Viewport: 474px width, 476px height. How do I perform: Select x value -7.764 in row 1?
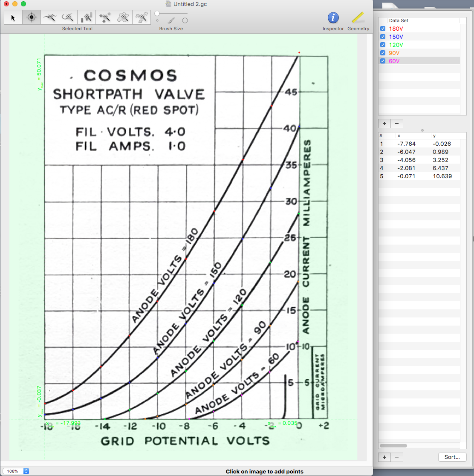point(406,144)
